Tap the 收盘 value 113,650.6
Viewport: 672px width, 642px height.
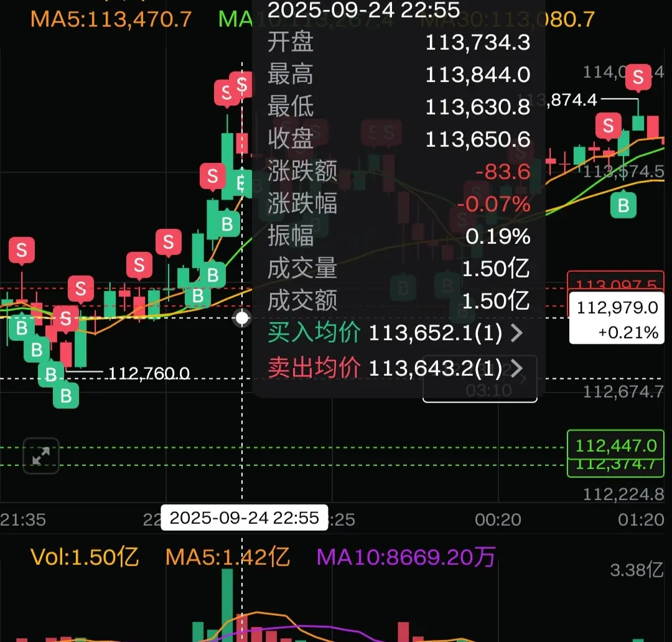(x=477, y=139)
